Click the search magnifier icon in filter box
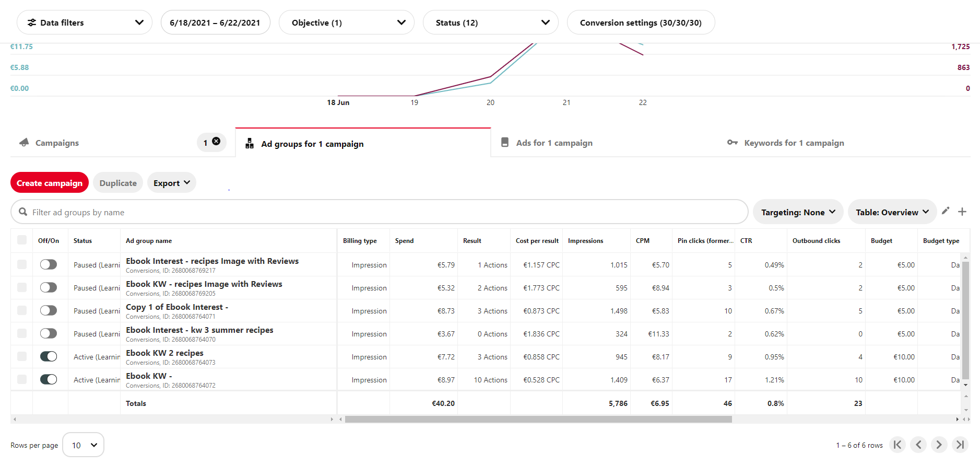The width and height of the screenshot is (980, 465). [x=23, y=212]
